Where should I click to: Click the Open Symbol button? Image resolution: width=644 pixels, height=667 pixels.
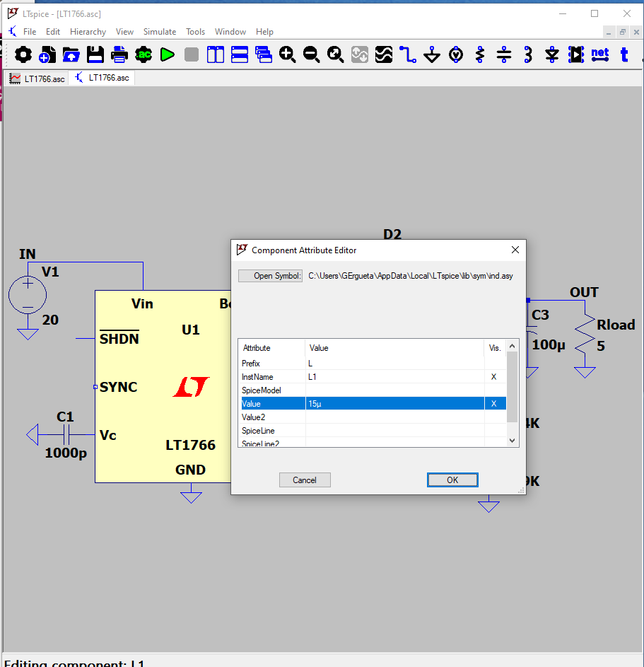coord(270,276)
